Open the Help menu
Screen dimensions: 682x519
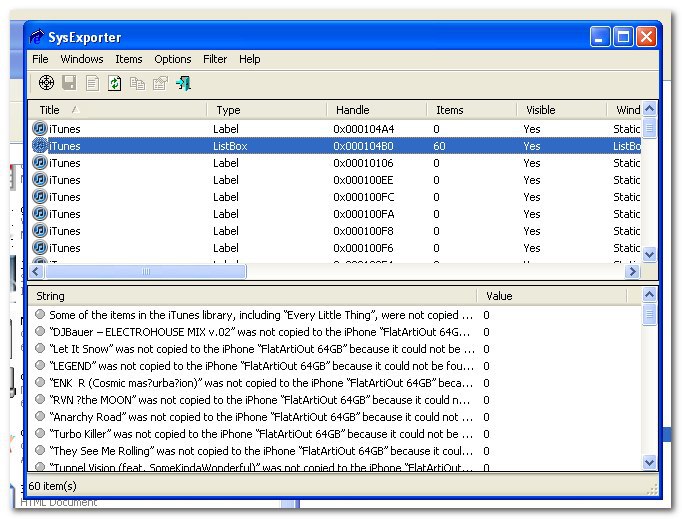tap(250, 59)
